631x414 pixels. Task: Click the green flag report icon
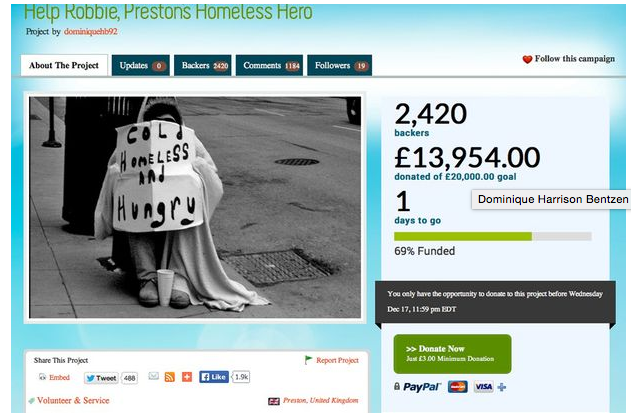(x=308, y=360)
